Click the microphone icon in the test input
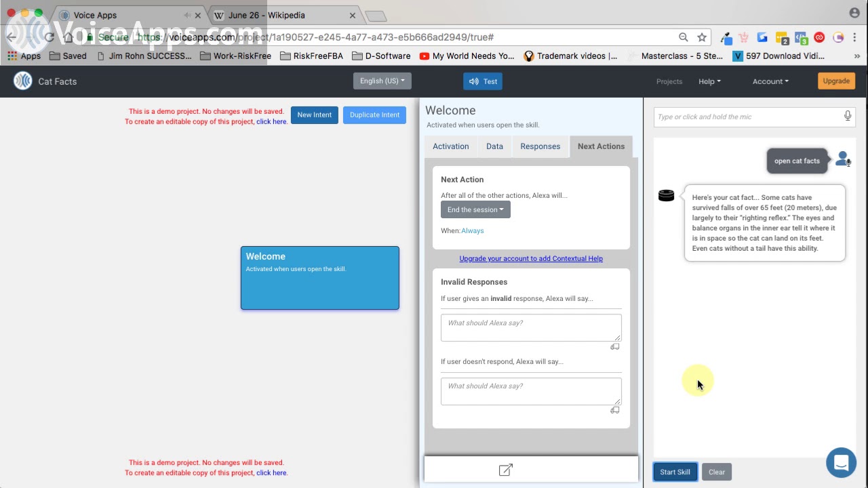 (848, 117)
